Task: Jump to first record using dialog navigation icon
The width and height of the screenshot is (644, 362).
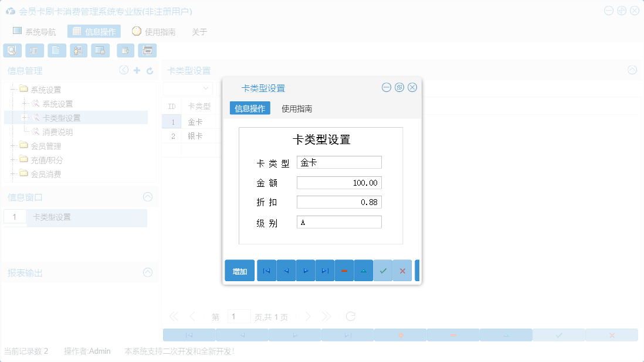Action: 266,270
